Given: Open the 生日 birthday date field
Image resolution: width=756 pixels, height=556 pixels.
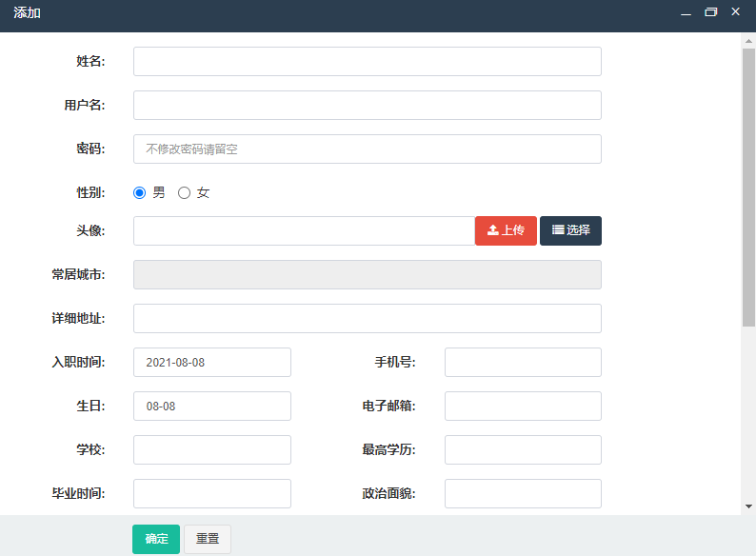Looking at the screenshot, I should pos(212,406).
